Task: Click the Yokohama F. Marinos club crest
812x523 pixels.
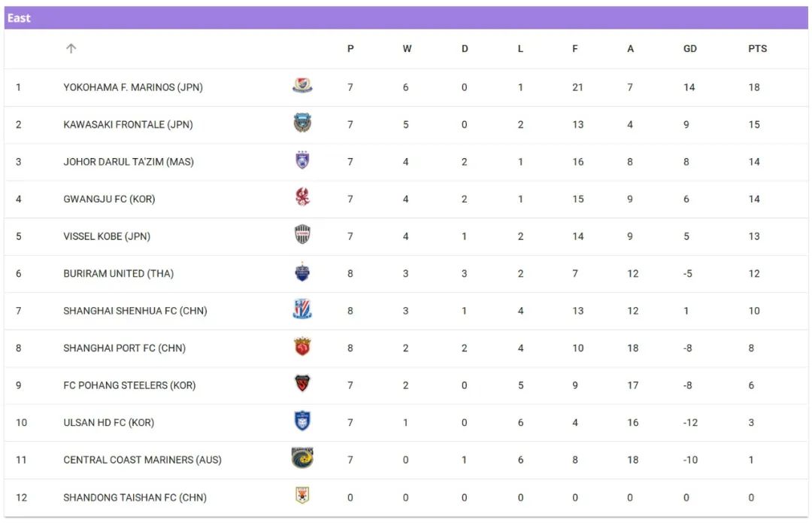Action: coord(302,87)
